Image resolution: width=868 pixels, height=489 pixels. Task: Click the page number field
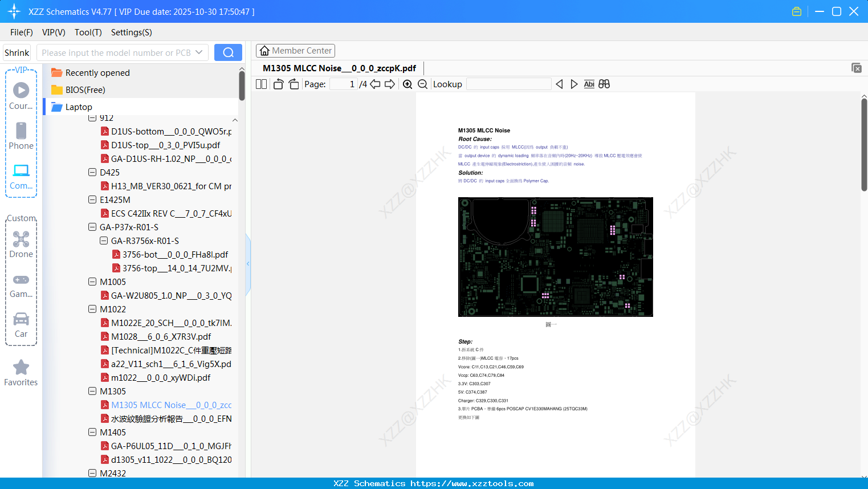(x=344, y=84)
